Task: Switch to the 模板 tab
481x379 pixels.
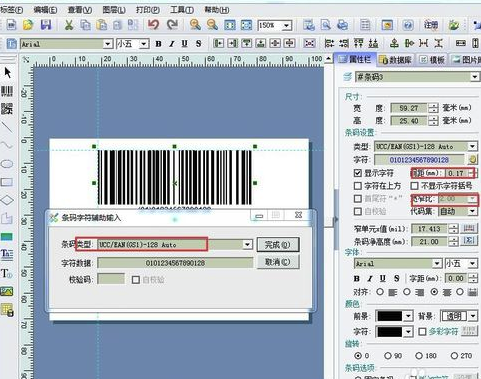Action: [433, 60]
